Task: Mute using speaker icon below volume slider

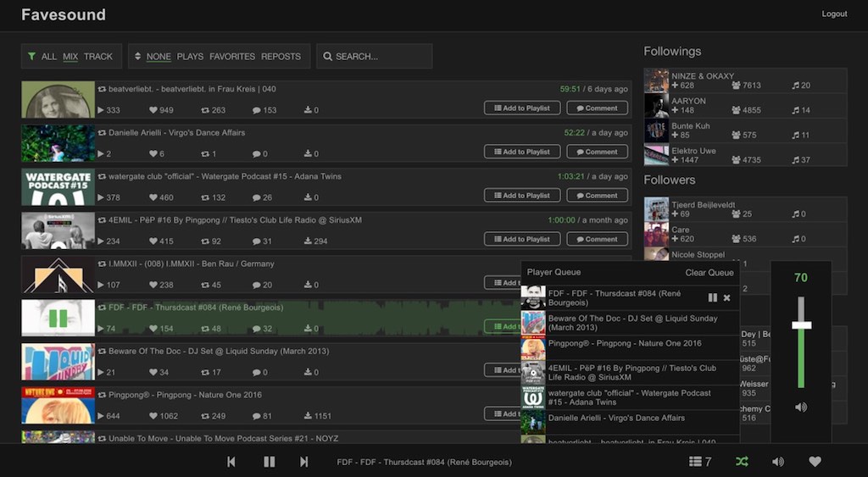Action: (801, 408)
